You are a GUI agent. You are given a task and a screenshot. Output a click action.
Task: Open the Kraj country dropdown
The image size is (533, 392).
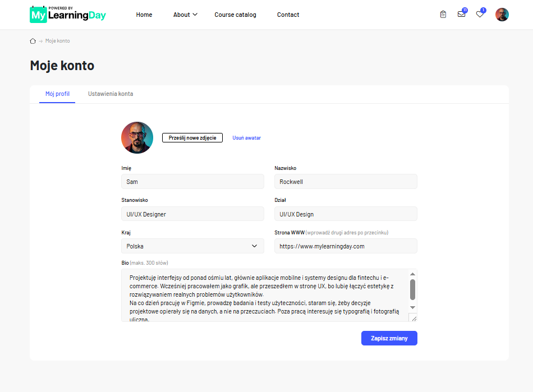[192, 246]
